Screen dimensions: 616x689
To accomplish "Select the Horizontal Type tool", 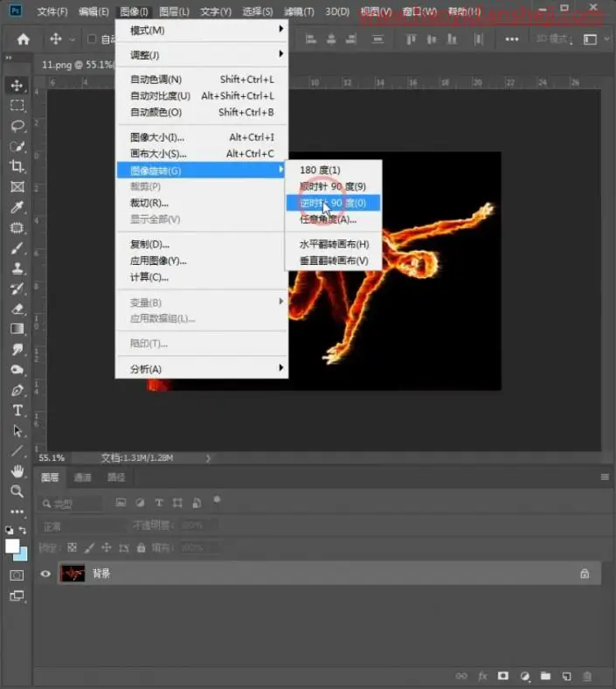I will [x=17, y=410].
